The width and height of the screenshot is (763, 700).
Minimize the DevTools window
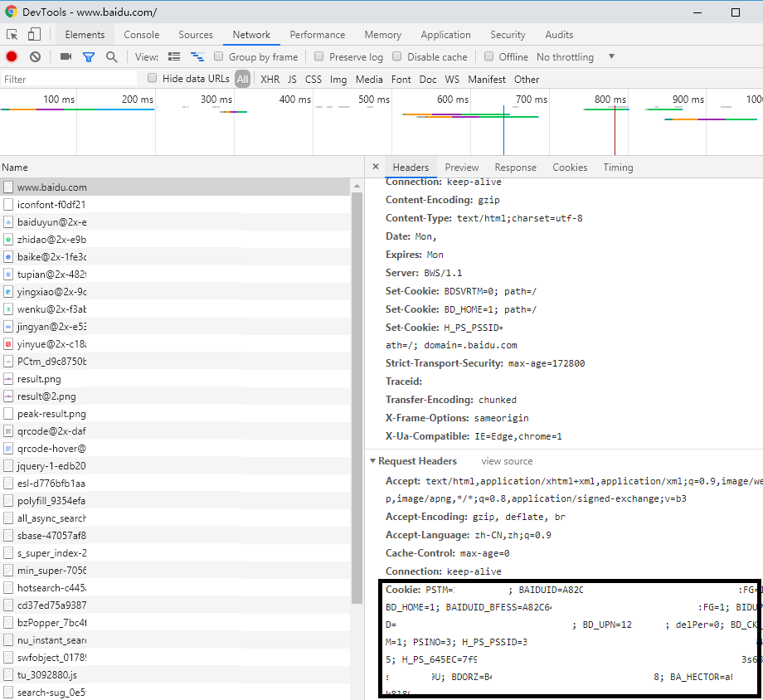click(697, 12)
